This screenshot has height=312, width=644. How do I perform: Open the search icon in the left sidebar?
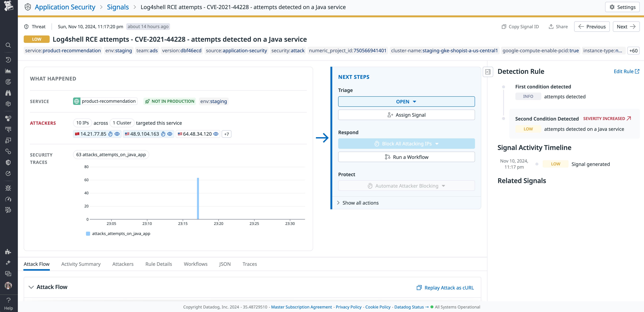point(8,45)
